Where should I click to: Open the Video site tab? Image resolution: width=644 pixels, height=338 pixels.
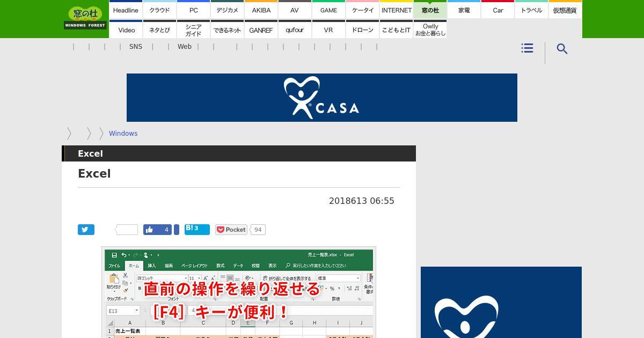tap(126, 30)
